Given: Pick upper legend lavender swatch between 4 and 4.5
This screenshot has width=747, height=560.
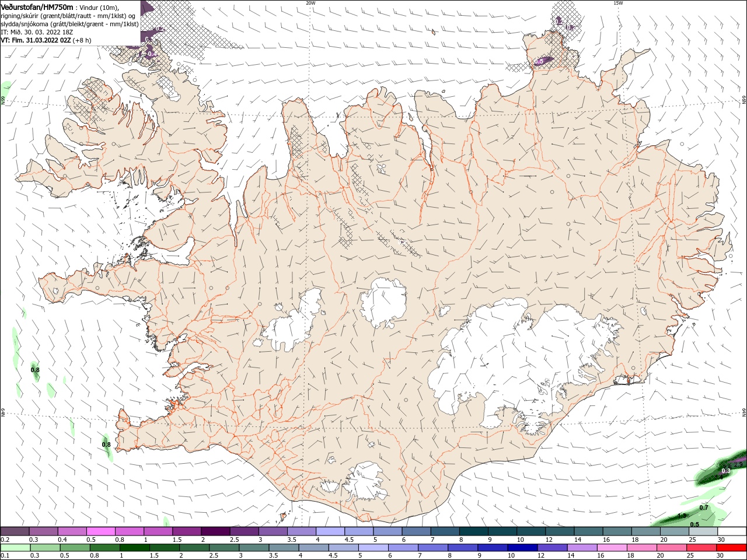Looking at the screenshot, I should pyautogui.click(x=330, y=531).
